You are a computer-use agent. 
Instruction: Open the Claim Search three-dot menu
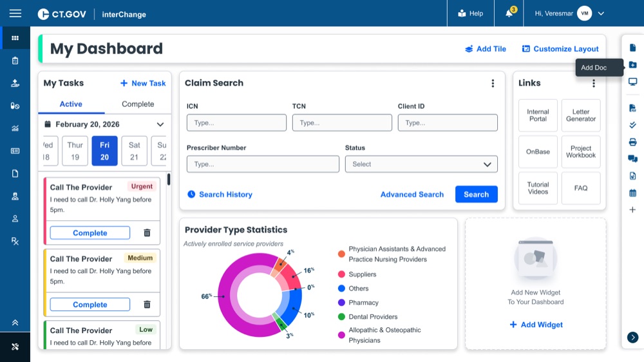coord(493,83)
